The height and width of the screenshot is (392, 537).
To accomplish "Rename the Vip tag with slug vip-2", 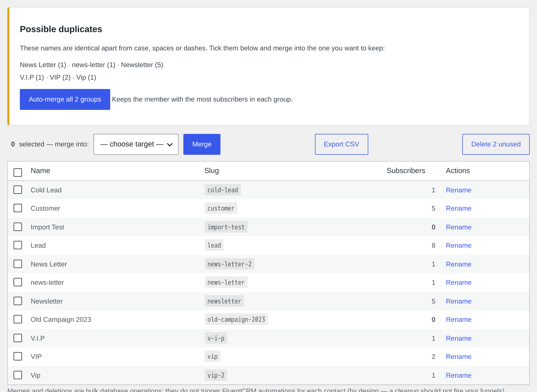I will [458, 375].
